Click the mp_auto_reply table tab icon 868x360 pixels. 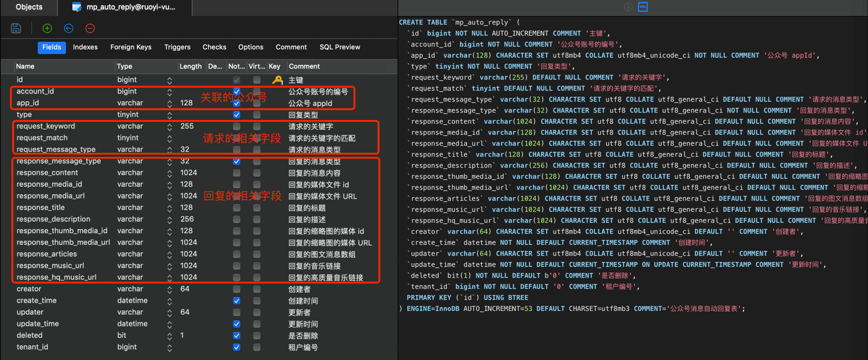(x=77, y=7)
